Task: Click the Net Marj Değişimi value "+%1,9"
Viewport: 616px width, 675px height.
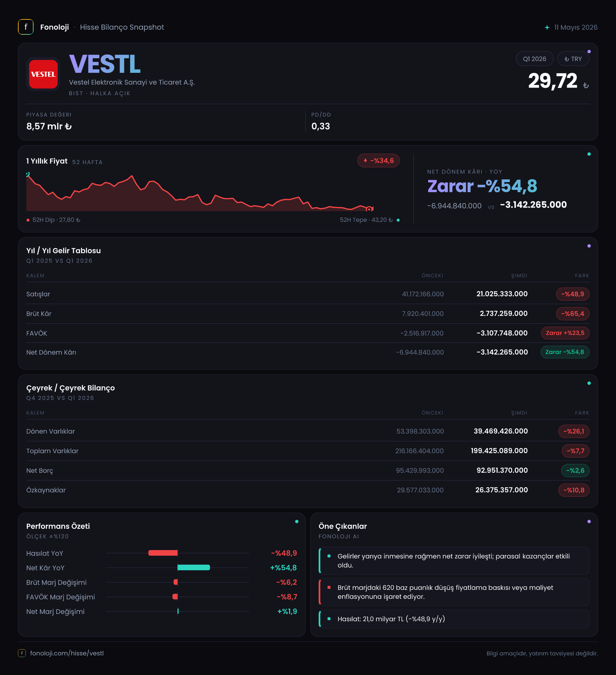Action: click(287, 611)
